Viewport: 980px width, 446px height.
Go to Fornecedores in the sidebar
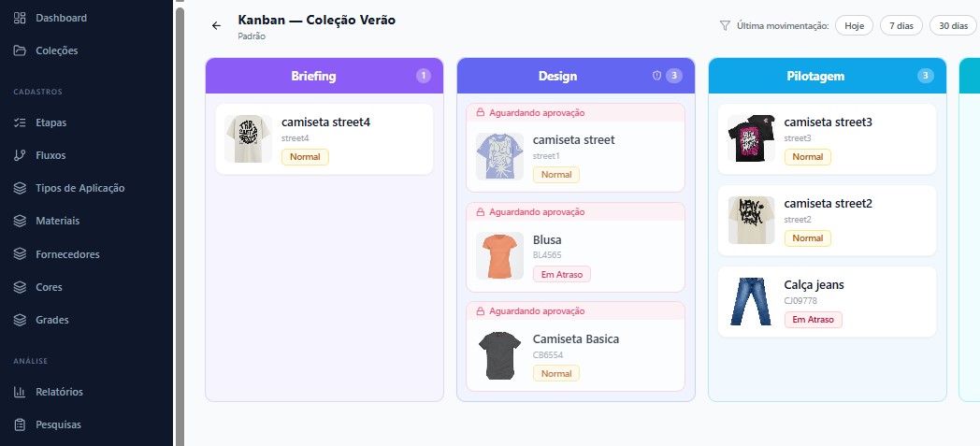tap(66, 254)
